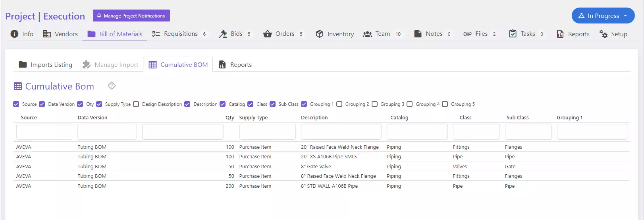Focus the Catalog filter input field
The width and height of the screenshot is (644, 220).
(417, 132)
